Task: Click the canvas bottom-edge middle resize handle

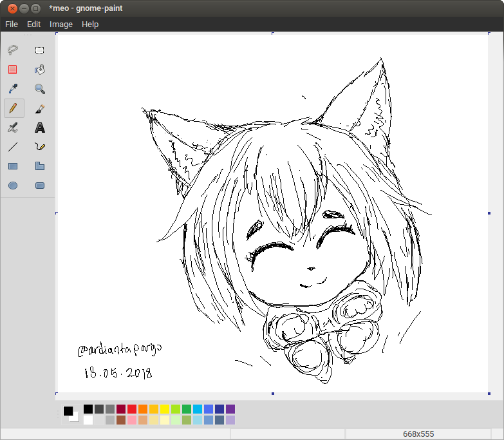Action: 273,394
